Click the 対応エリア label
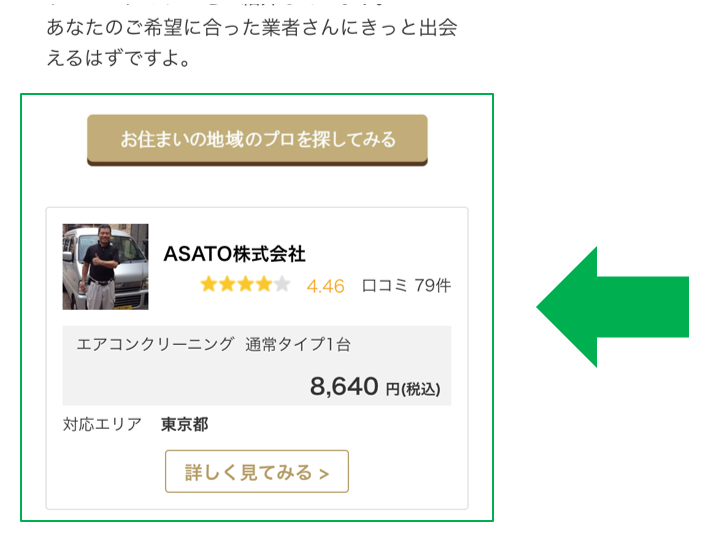Viewport: 709px width, 545px height. click(x=102, y=424)
